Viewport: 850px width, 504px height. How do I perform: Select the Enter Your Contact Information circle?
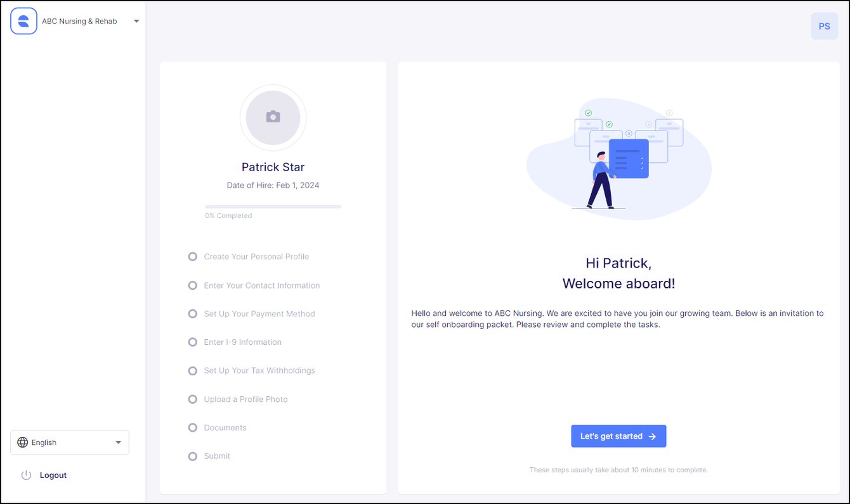click(x=193, y=285)
